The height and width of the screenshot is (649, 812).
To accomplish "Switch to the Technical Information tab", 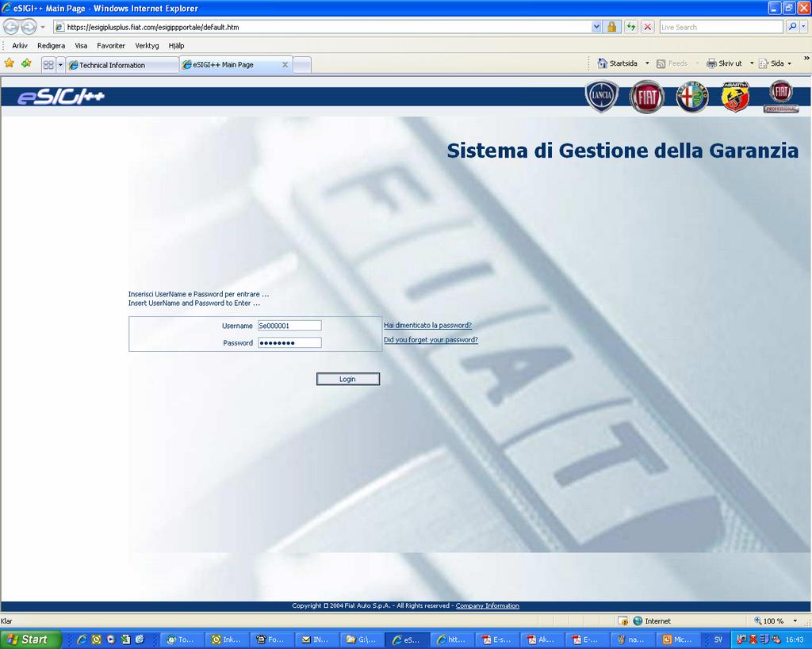I will [x=122, y=65].
